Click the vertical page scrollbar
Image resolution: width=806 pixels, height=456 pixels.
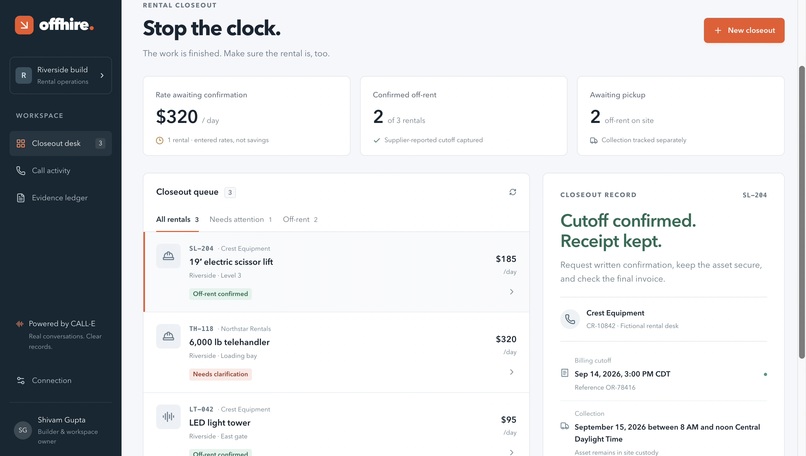(x=801, y=212)
